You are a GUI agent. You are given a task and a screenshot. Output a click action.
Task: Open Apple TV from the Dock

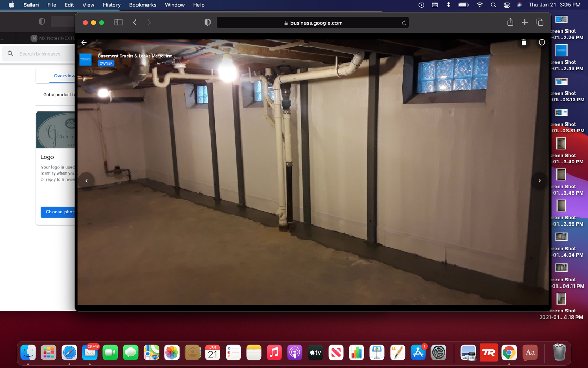pyautogui.click(x=316, y=353)
